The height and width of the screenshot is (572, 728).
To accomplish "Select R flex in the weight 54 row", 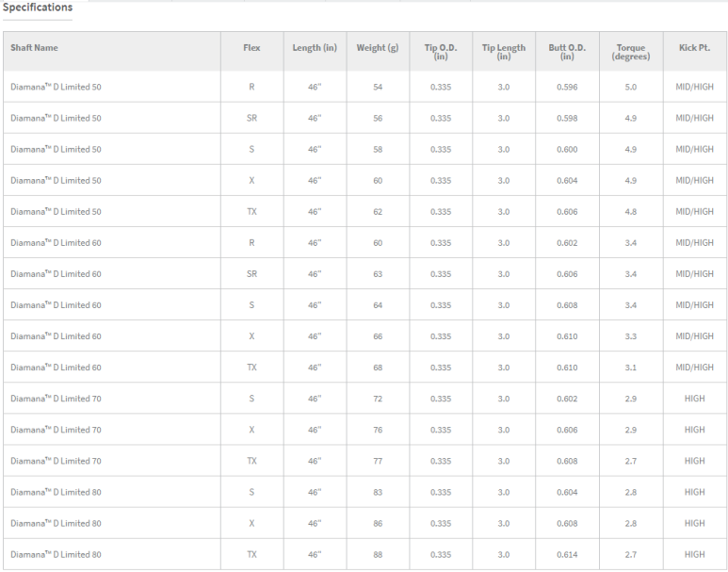I will point(251,87).
